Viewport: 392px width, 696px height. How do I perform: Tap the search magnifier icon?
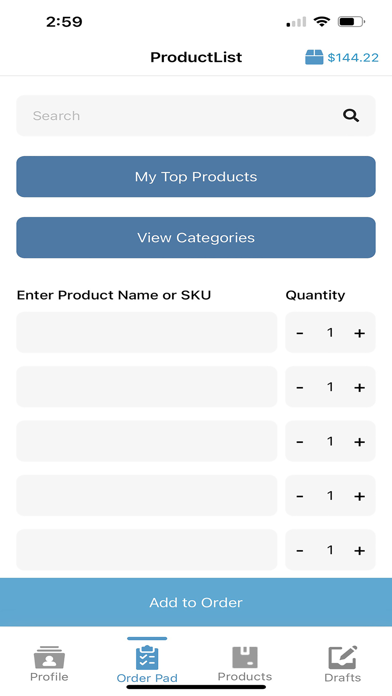point(351,116)
